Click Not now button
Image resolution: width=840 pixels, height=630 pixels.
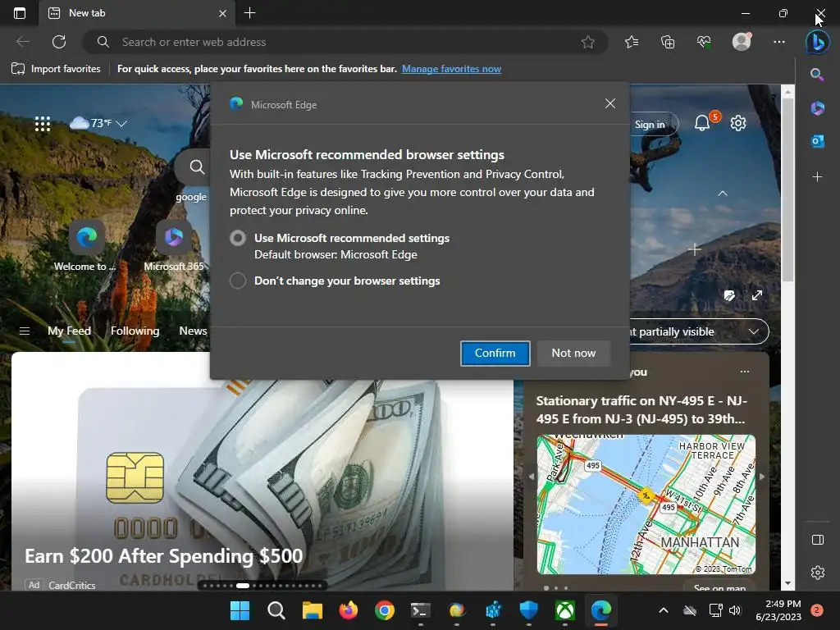573,353
